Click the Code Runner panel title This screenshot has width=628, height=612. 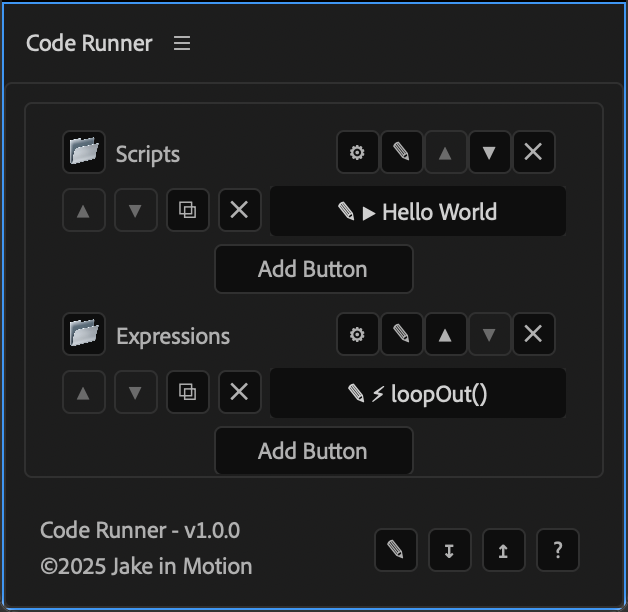[89, 43]
